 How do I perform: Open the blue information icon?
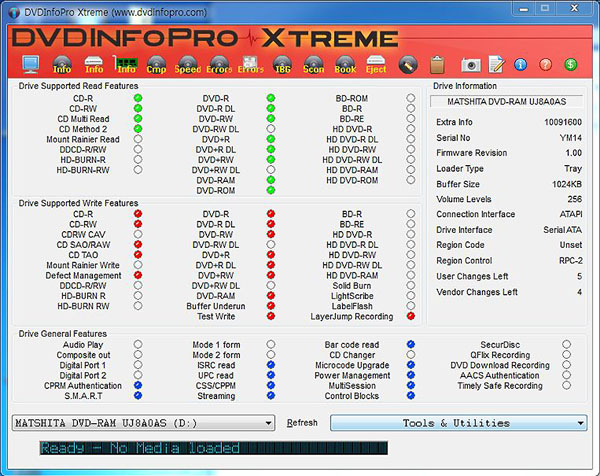[520, 64]
